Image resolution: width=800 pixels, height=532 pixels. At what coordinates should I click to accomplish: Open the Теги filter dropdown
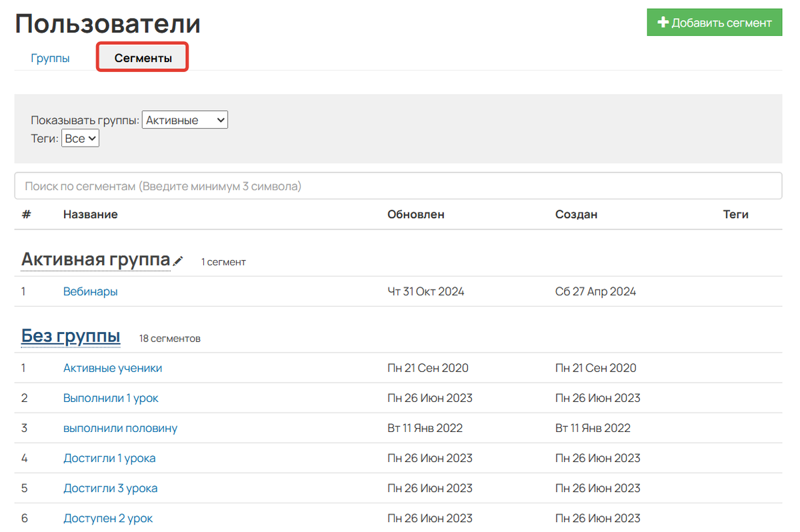[80, 138]
